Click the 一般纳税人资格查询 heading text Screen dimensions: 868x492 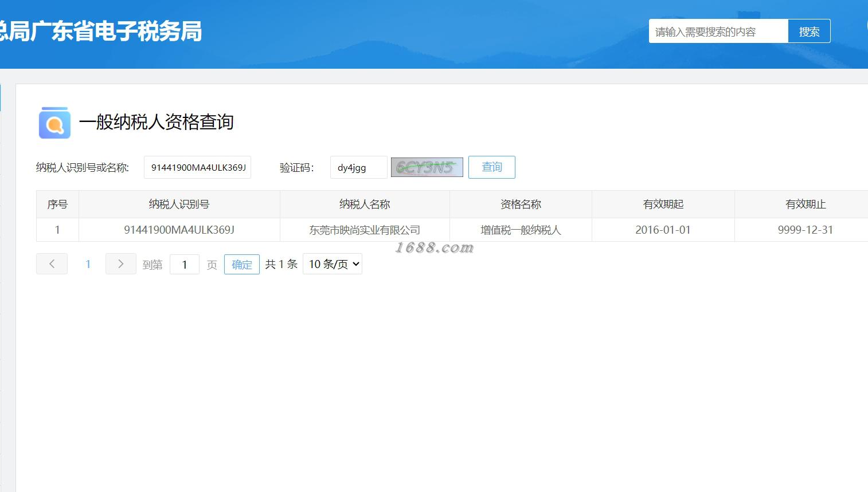click(157, 122)
